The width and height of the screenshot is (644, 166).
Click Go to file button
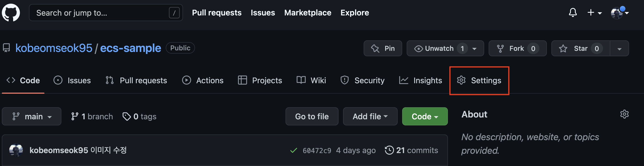(312, 116)
